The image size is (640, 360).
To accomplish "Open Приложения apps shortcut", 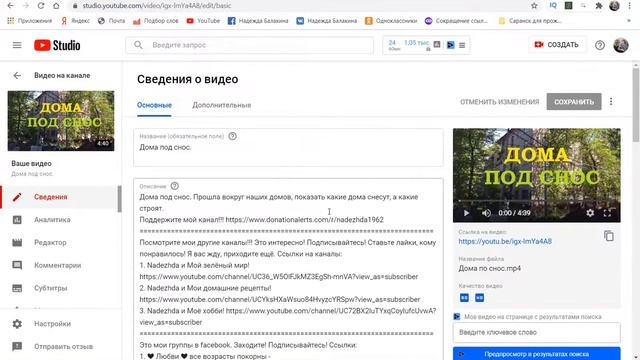I will point(29,21).
